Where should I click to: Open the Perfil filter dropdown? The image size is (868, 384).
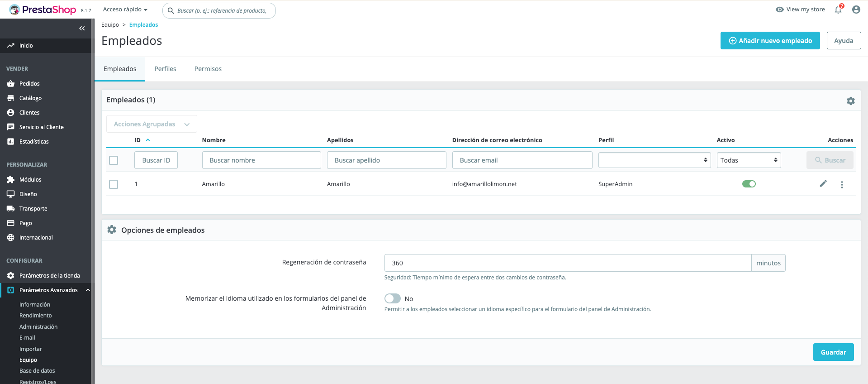point(655,160)
